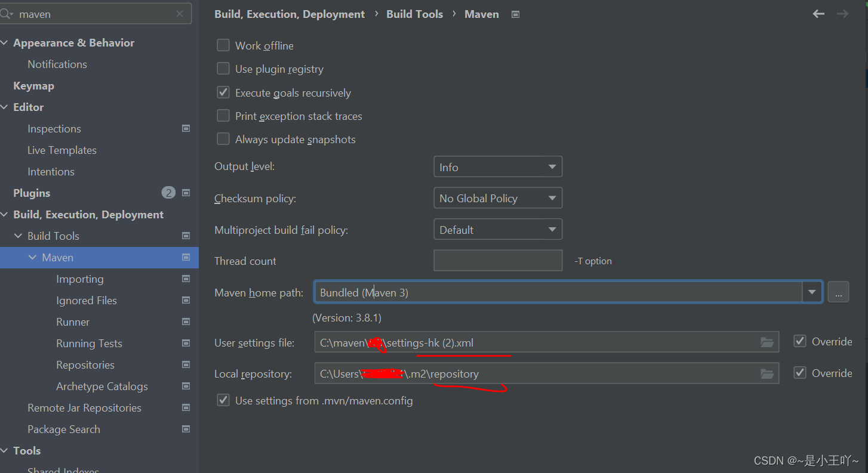Image resolution: width=868 pixels, height=473 pixels.
Task: Click project icon on Inspections row
Action: 186,128
